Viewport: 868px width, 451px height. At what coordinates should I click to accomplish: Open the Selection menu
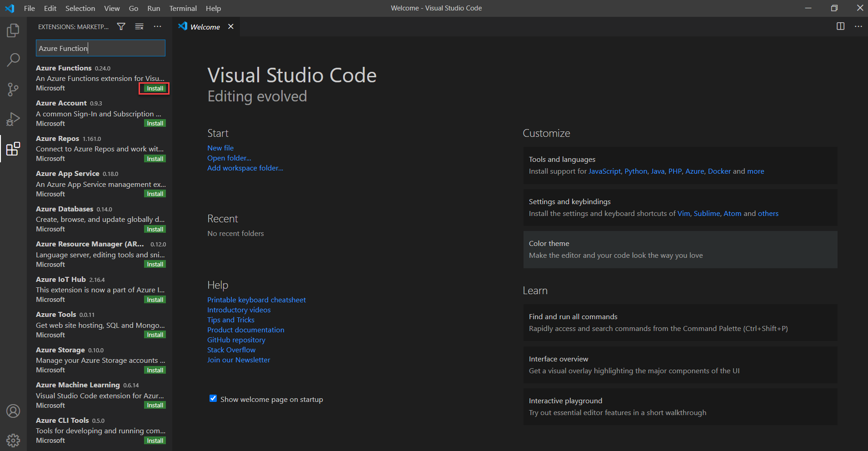(x=80, y=8)
